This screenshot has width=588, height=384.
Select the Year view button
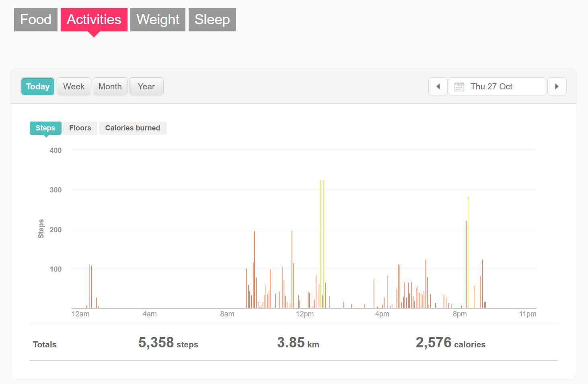(x=146, y=86)
